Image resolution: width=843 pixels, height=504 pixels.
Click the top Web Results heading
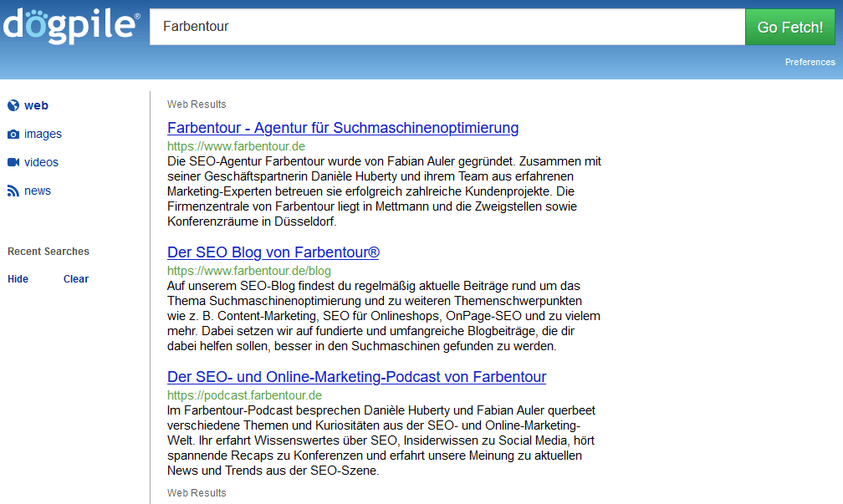pyautogui.click(x=197, y=104)
